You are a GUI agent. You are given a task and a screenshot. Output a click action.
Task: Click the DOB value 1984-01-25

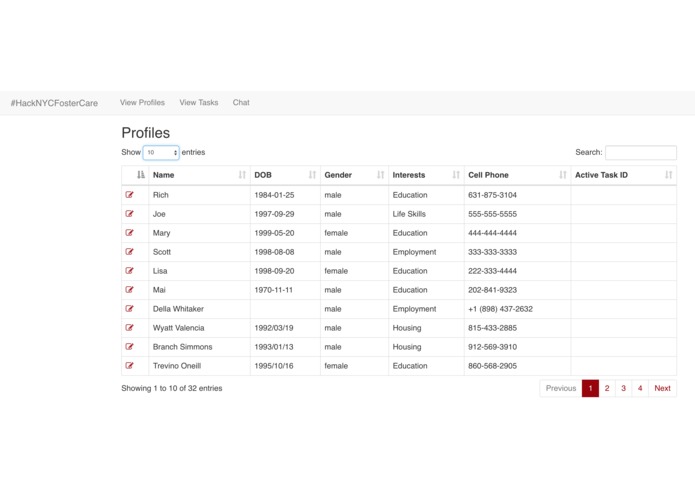pyautogui.click(x=274, y=195)
